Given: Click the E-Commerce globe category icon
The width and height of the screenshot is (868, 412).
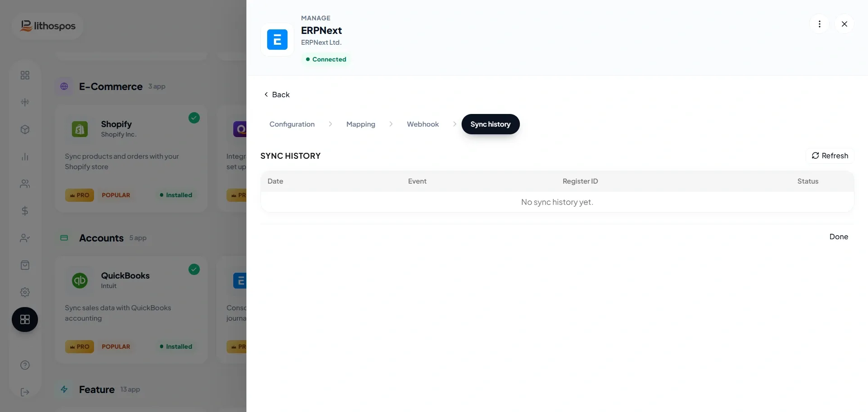Looking at the screenshot, I should coord(64,86).
